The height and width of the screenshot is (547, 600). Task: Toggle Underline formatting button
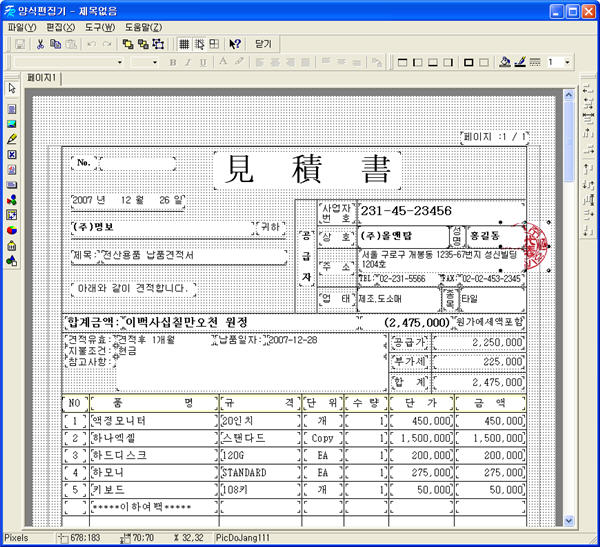(203, 62)
